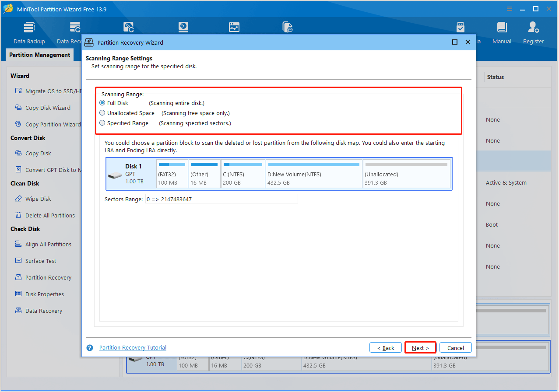
Task: Select C:(NTFS) 200 GB partition block
Action: point(243,174)
